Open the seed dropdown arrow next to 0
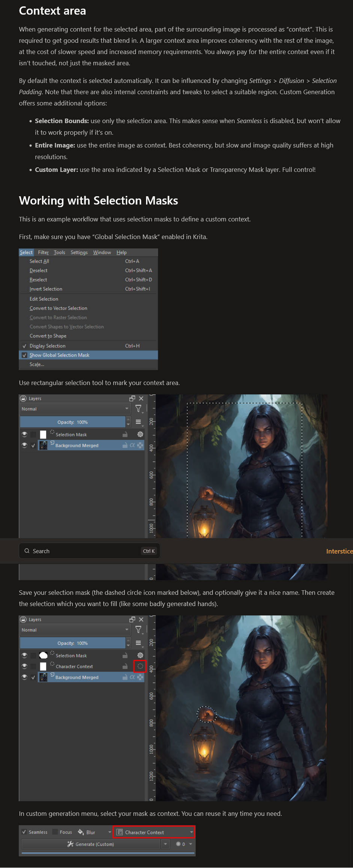The width and height of the screenshot is (353, 868). (191, 844)
